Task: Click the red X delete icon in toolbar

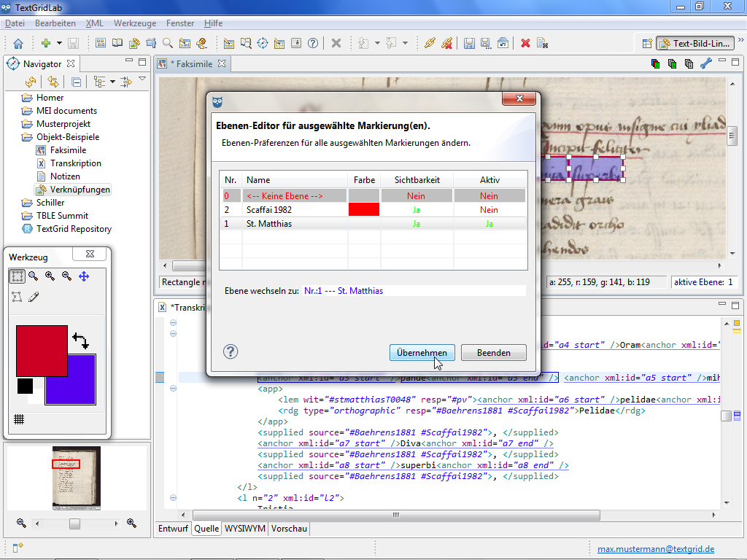Action: point(525,44)
